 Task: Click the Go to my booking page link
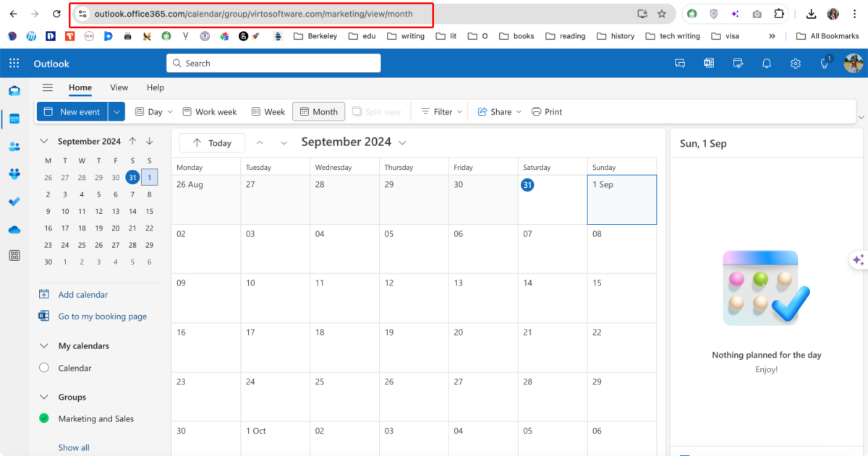pos(102,317)
